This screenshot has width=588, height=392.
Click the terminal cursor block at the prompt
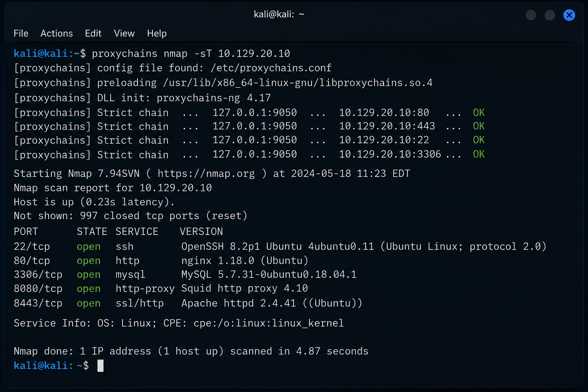(x=100, y=366)
